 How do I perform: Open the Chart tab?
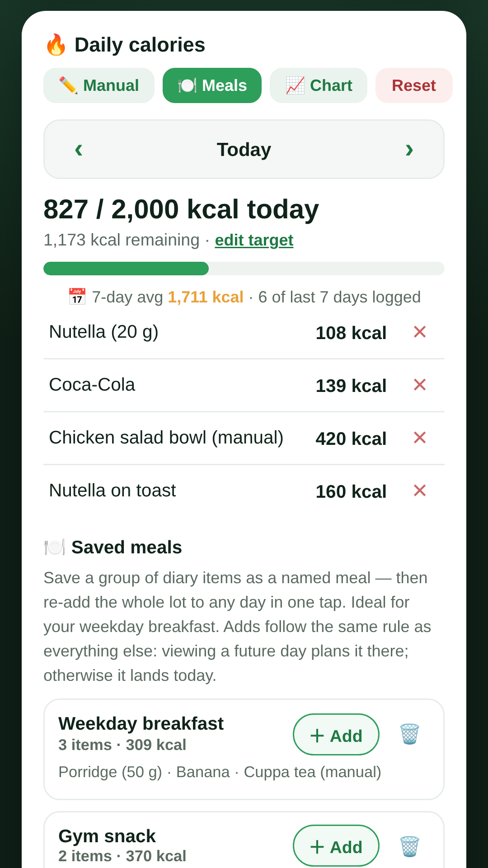point(319,85)
